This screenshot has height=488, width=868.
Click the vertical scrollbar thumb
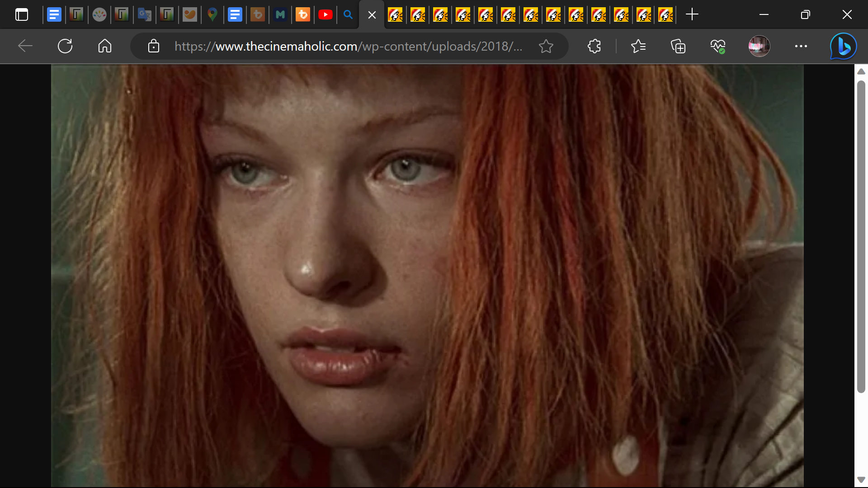coord(861,237)
